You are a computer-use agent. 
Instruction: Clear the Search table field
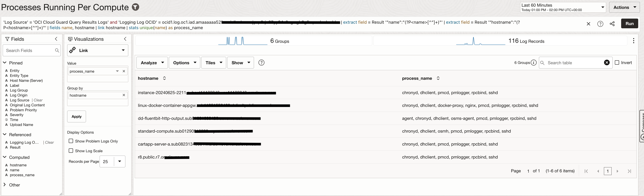click(x=606, y=63)
